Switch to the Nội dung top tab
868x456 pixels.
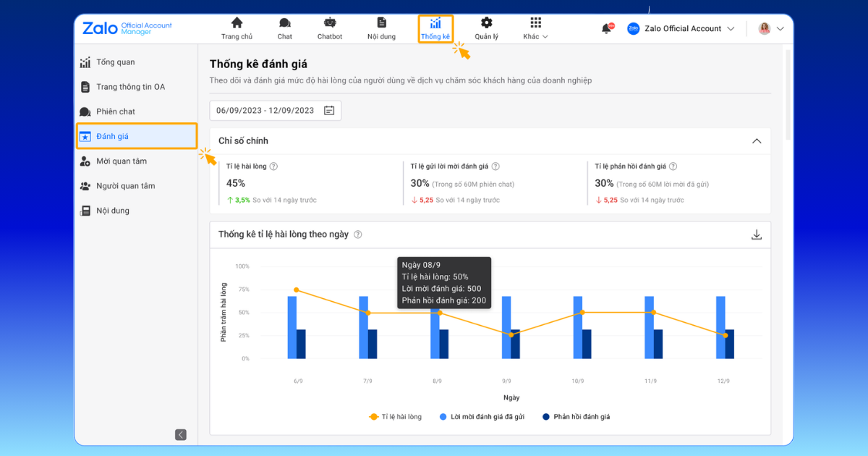coord(381,29)
